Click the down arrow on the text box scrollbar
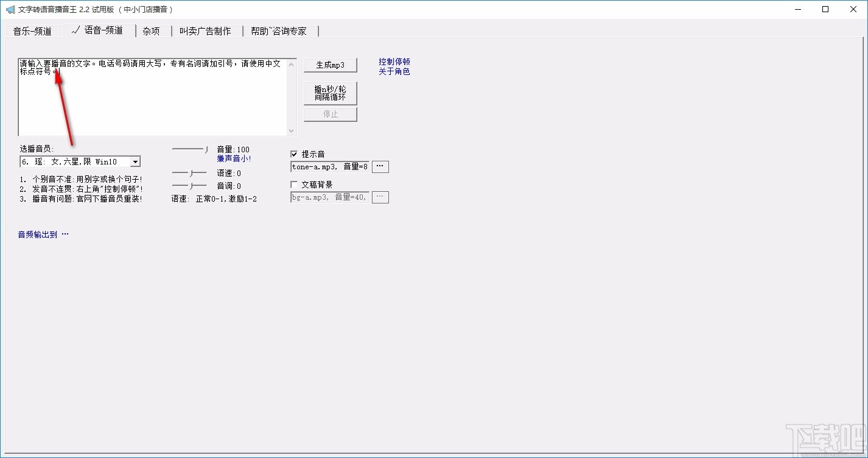This screenshot has width=868, height=458. (x=293, y=132)
